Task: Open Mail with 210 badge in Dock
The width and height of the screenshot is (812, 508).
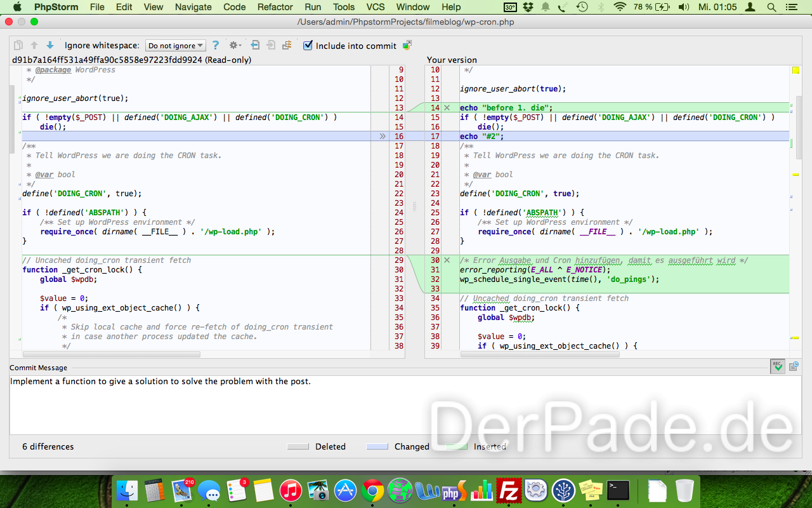Action: [182, 491]
